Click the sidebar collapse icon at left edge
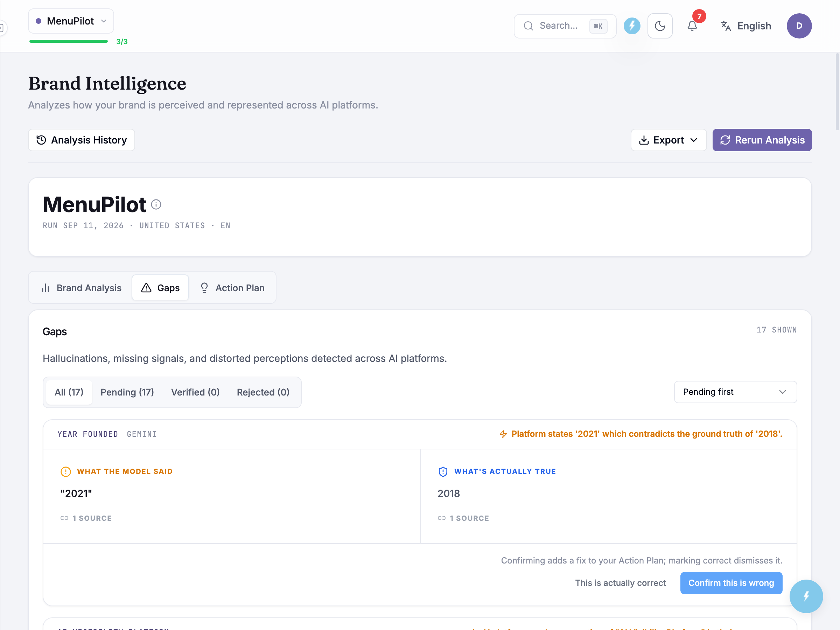The image size is (840, 630). pos(2,28)
